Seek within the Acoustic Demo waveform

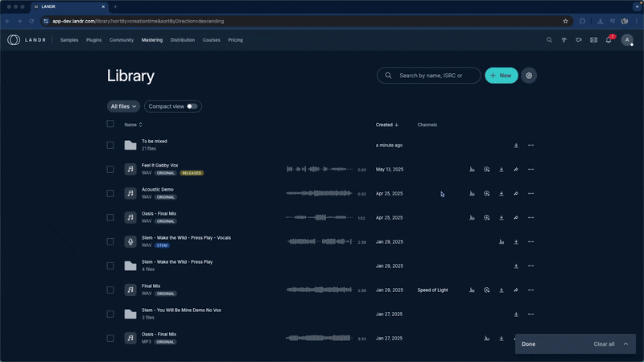[x=320, y=193]
